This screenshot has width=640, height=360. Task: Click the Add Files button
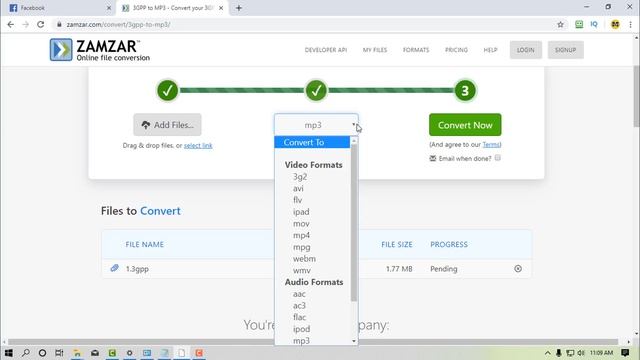[167, 125]
